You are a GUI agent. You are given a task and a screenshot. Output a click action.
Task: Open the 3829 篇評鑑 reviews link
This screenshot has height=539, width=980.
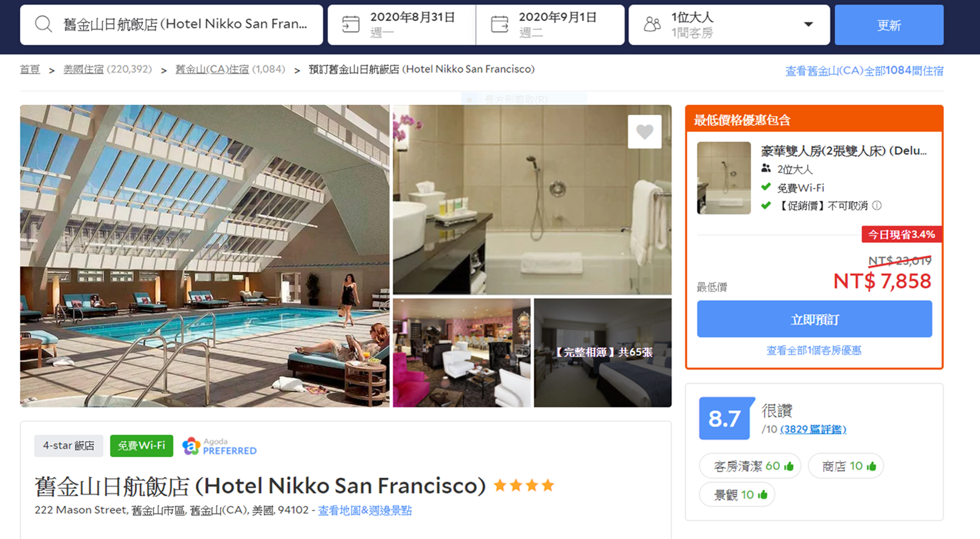pos(813,429)
